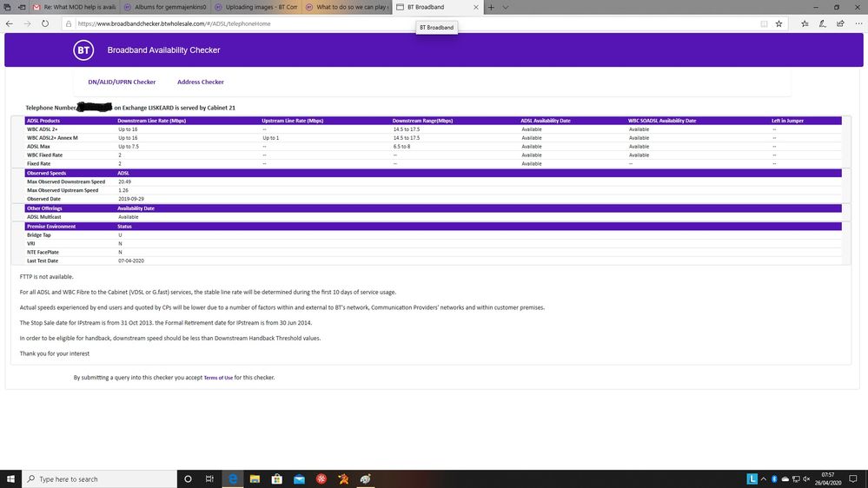Open File Explorer on the taskbar

pyautogui.click(x=255, y=479)
